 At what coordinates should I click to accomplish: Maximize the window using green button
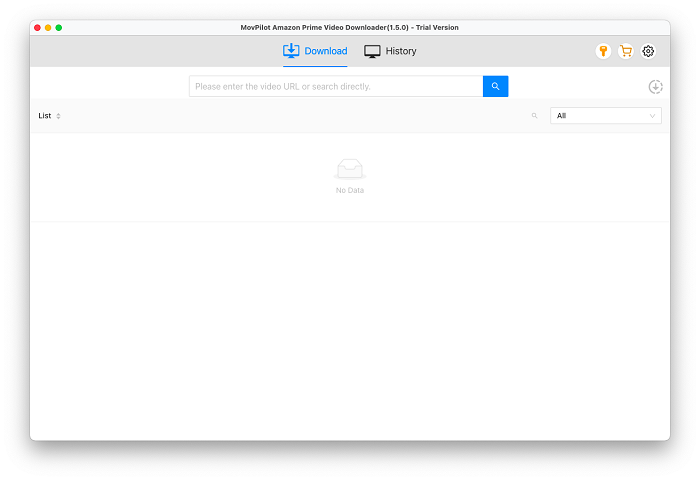pyautogui.click(x=59, y=28)
